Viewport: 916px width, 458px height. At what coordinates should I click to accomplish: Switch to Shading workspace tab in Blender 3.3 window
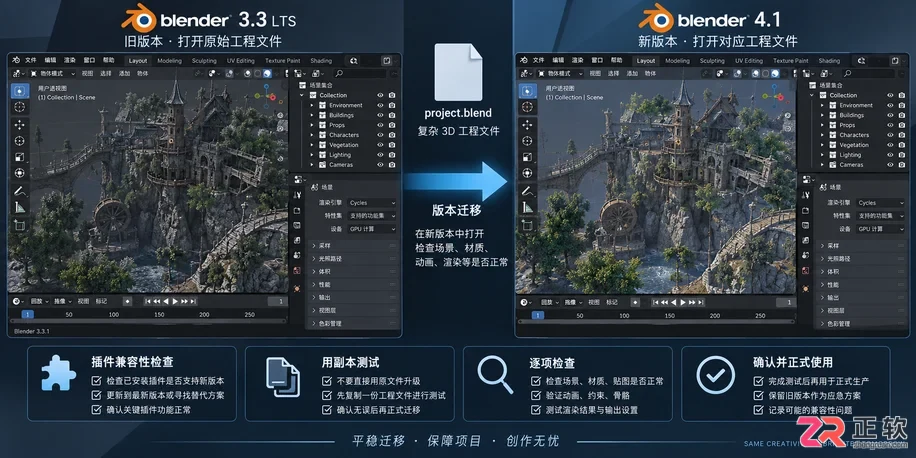pos(321,61)
